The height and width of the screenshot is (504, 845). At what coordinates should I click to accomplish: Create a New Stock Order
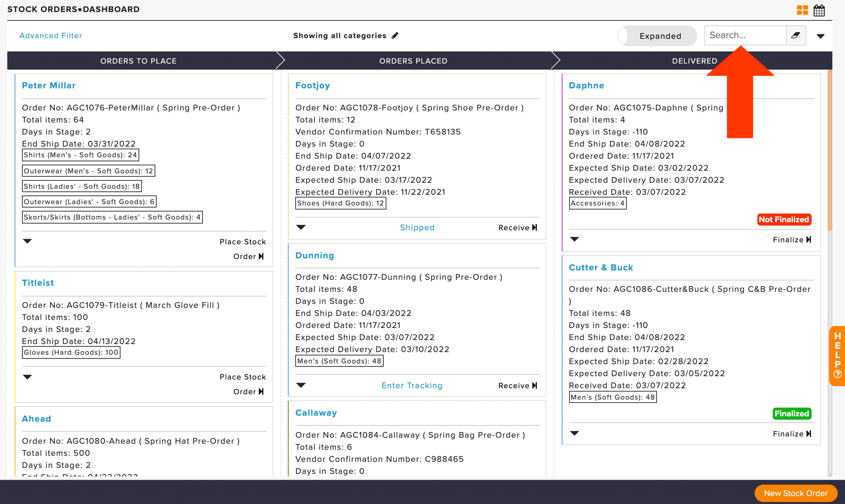tap(796, 493)
